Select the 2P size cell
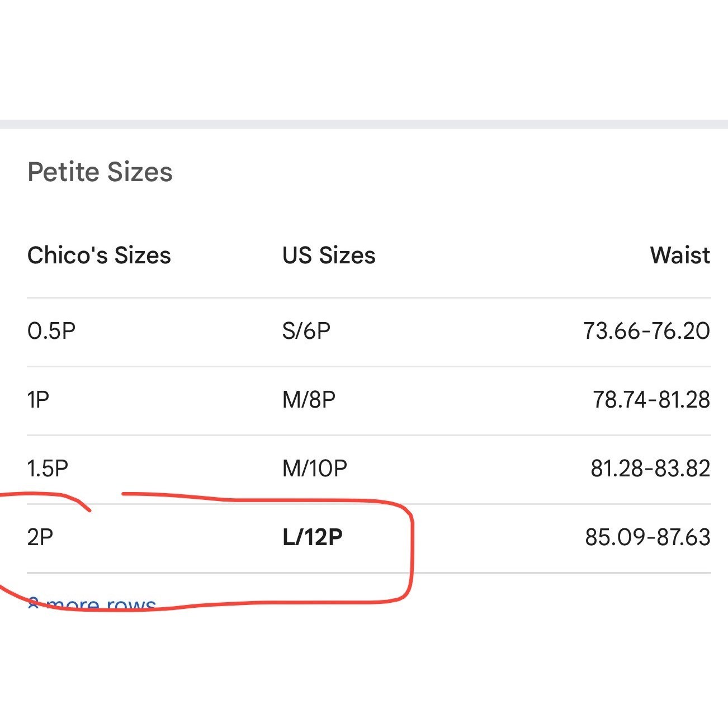The height and width of the screenshot is (728, 728). click(x=40, y=537)
